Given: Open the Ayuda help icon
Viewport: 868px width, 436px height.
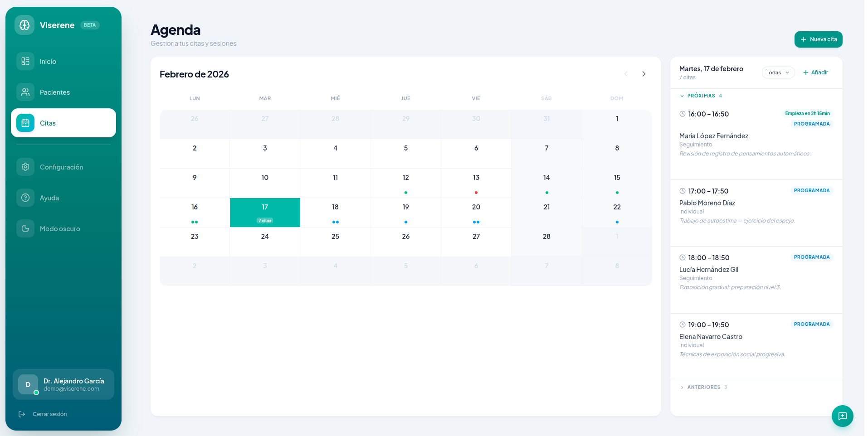Looking at the screenshot, I should 25,198.
